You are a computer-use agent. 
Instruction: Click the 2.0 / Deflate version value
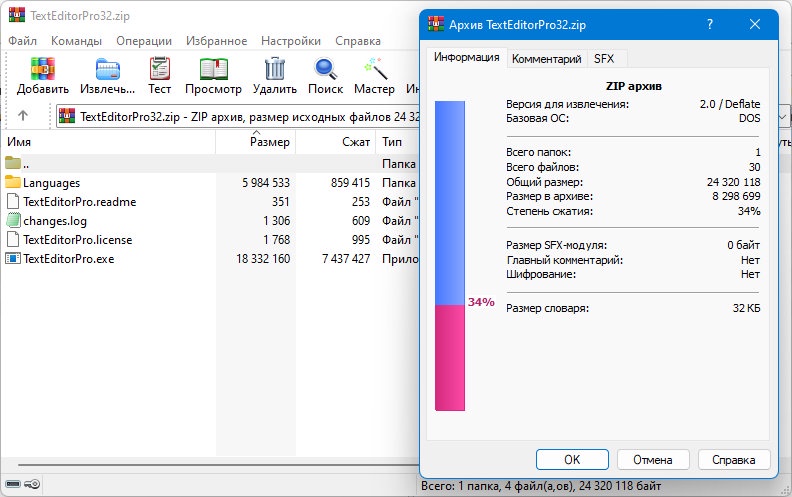tap(730, 104)
